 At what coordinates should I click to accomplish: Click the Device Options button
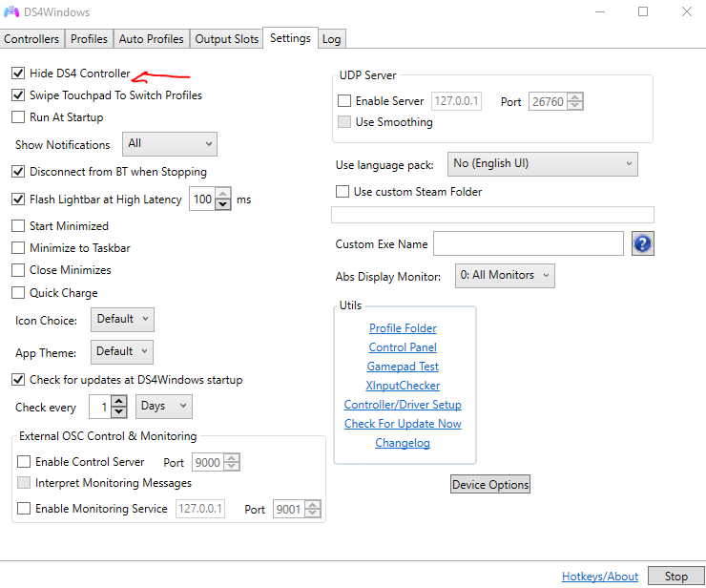[x=490, y=484]
